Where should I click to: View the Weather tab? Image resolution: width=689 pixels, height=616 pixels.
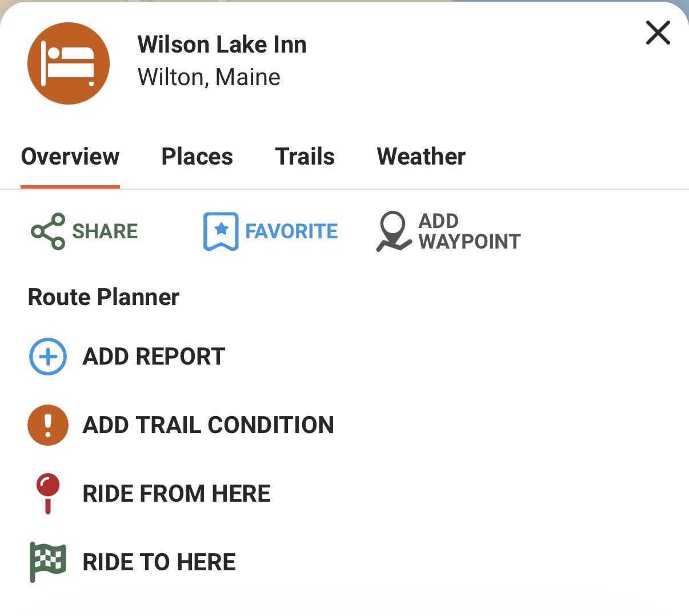421,156
